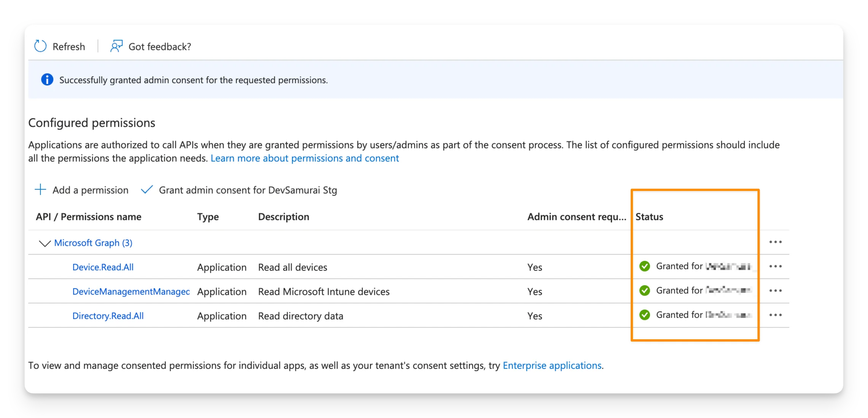
Task: Open the Enterprise applications link
Action: pyautogui.click(x=552, y=365)
